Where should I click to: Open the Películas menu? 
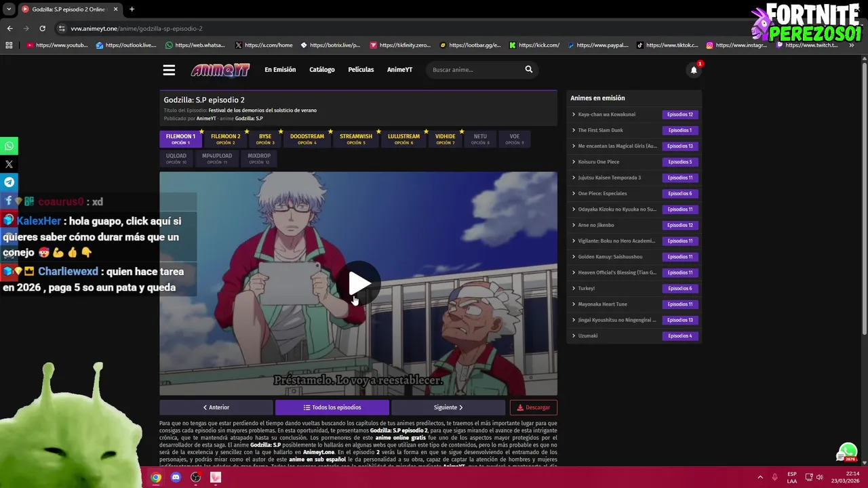pos(361,69)
